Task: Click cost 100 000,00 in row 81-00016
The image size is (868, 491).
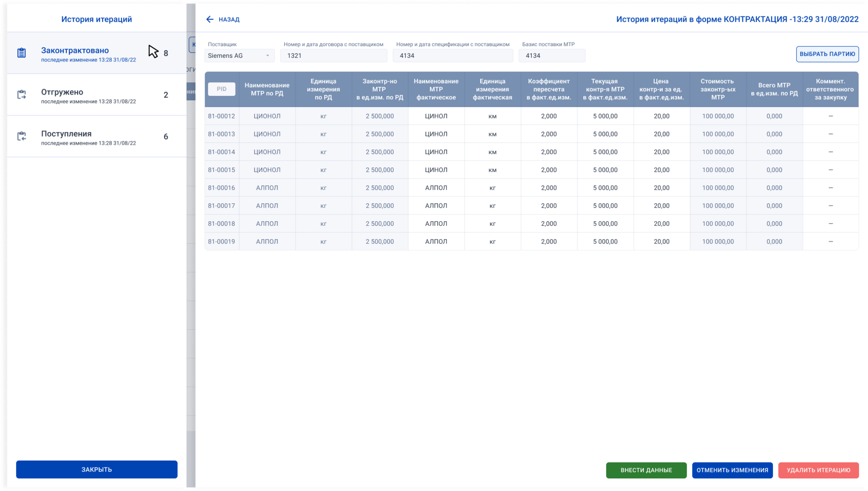Action: (x=718, y=188)
